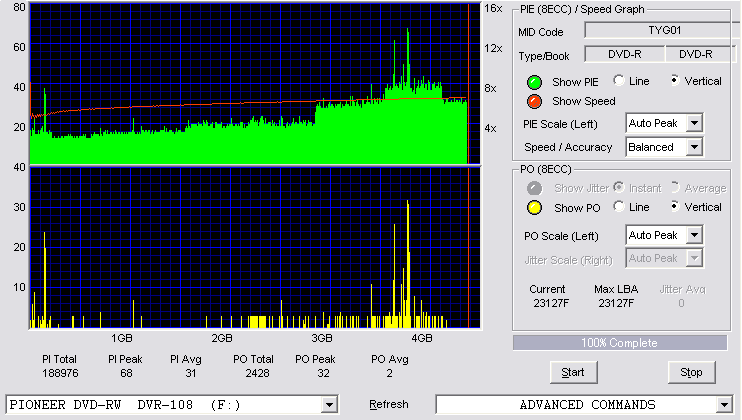Image resolution: width=742 pixels, height=420 pixels.
Task: Select Line radio for PIE graph
Action: [x=618, y=80]
